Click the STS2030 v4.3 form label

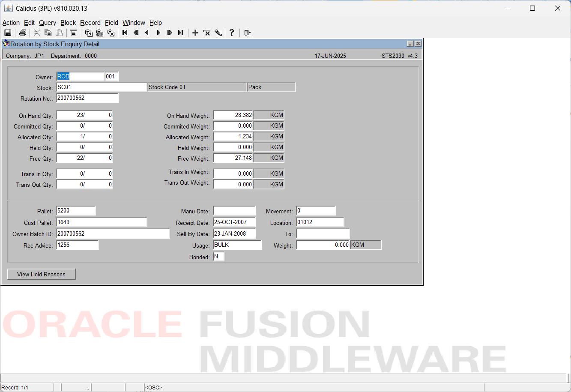pyautogui.click(x=400, y=56)
